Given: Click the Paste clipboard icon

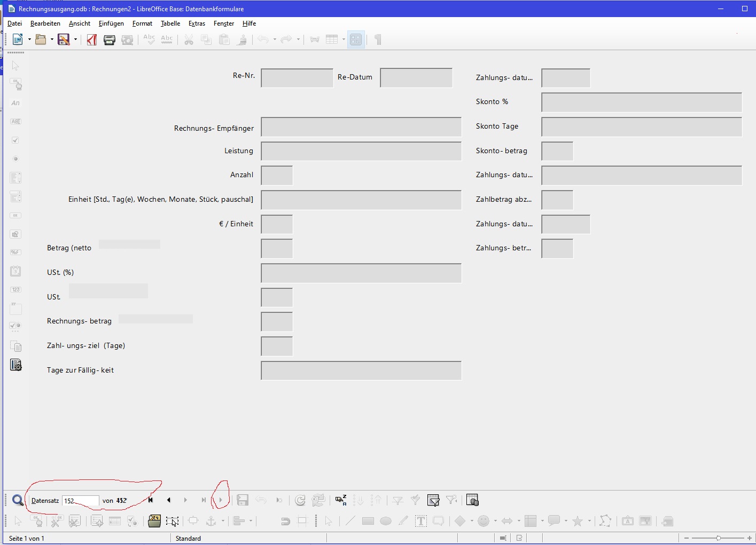Looking at the screenshot, I should click(x=224, y=40).
